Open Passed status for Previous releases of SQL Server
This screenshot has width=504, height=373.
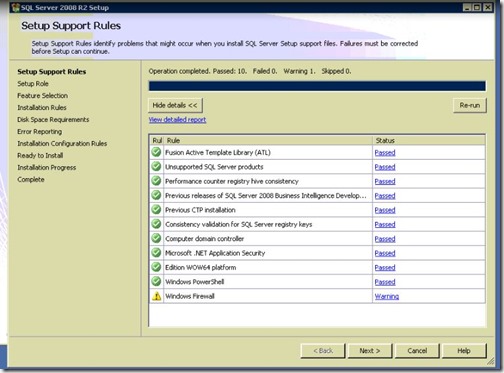click(x=385, y=196)
